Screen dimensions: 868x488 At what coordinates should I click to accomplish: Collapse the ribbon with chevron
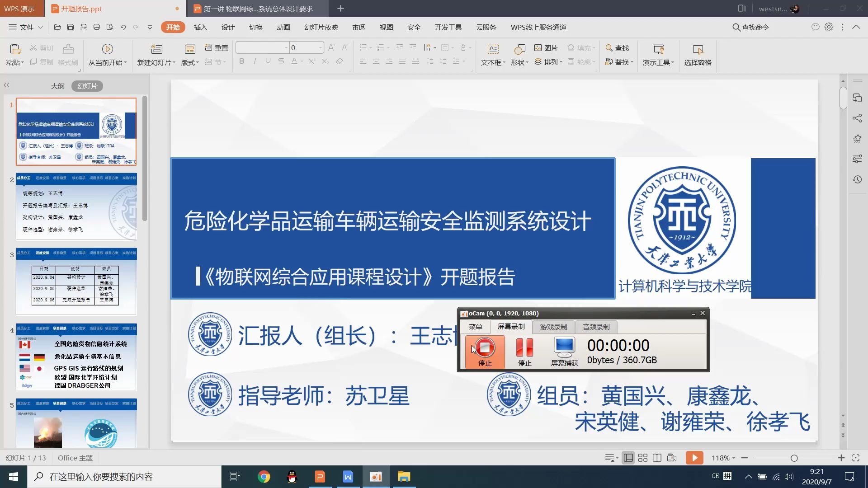(856, 27)
